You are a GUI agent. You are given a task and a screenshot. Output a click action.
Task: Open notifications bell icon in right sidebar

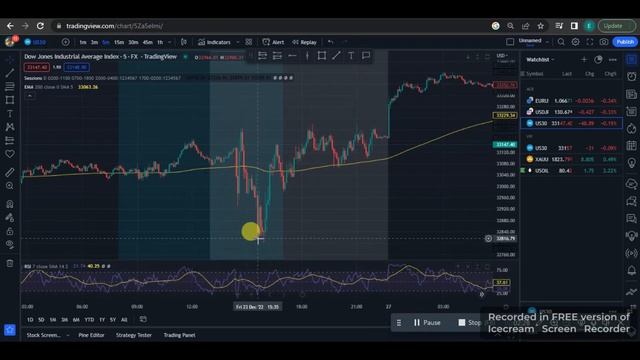pos(631,270)
